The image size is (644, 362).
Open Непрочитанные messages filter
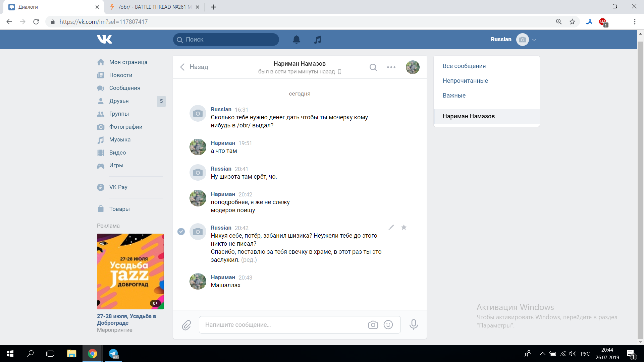point(465,81)
